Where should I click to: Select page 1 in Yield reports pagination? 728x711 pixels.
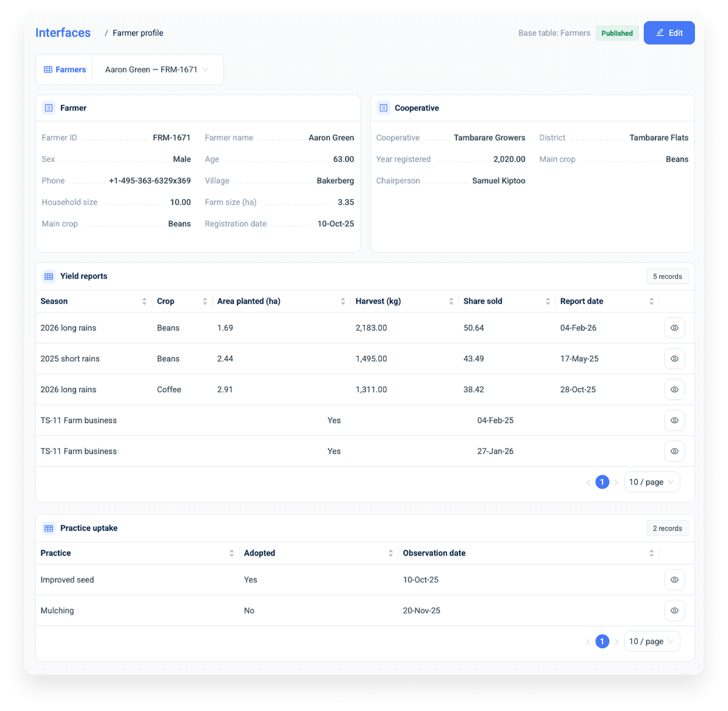point(602,482)
